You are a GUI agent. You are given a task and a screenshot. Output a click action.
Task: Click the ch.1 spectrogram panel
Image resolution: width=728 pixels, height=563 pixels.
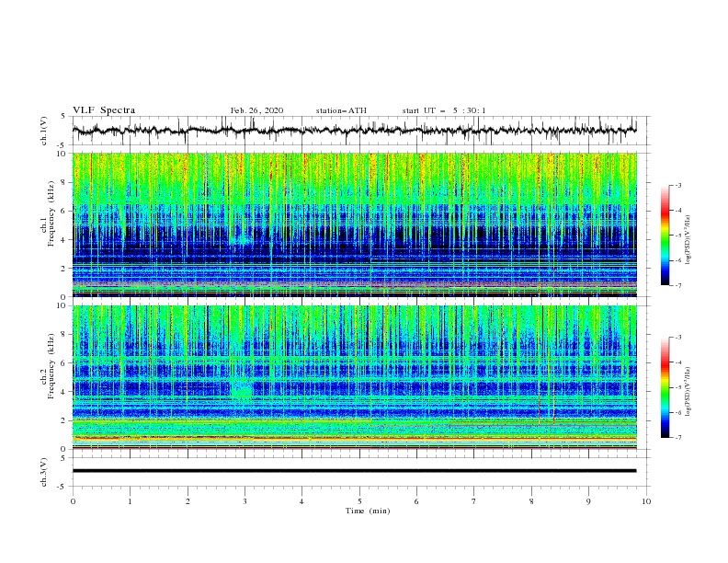pos(355,224)
